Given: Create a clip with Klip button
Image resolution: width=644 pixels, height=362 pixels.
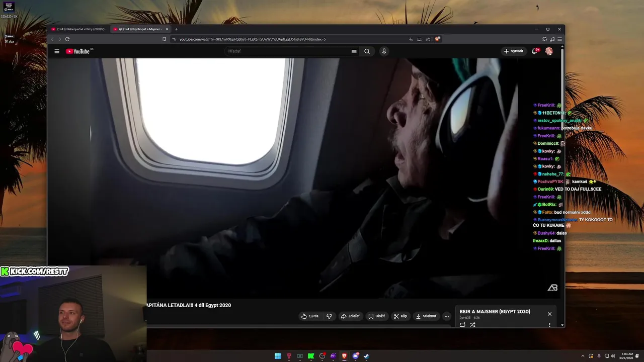Looking at the screenshot, I should (400, 316).
